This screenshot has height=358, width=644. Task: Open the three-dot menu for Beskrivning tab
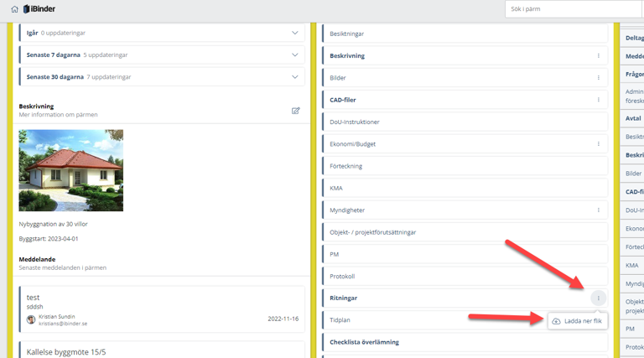tap(599, 56)
